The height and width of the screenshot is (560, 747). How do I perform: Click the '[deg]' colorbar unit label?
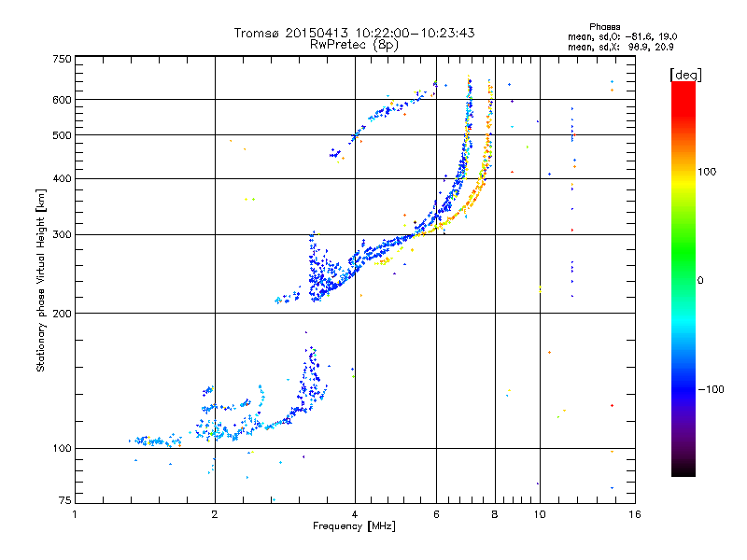click(x=685, y=75)
